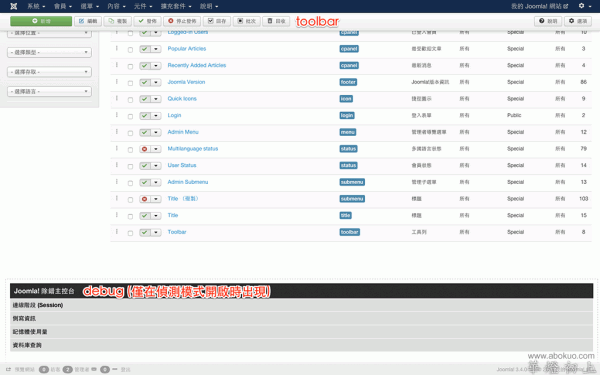
Task: Tick the checkbox for Joomla Version module
Action: 130,83
